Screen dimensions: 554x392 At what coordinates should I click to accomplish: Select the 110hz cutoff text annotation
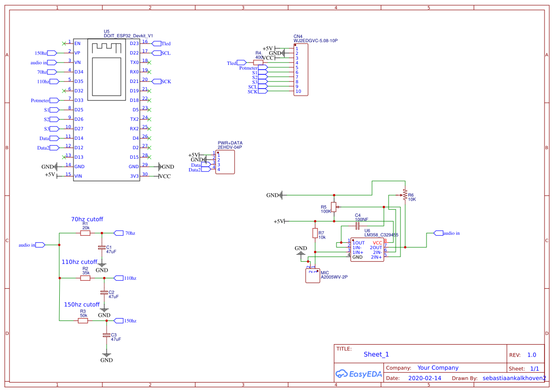80,261
